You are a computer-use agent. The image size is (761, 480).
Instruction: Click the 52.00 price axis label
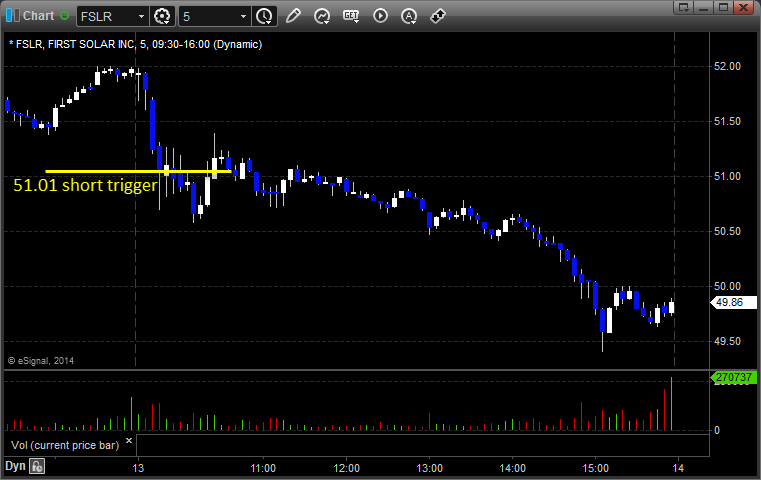click(728, 66)
